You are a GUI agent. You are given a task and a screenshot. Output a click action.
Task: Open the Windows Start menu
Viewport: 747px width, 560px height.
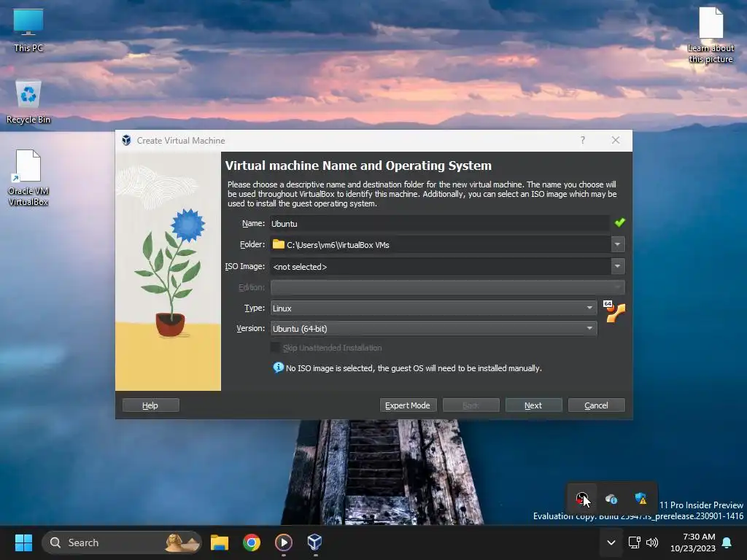point(23,542)
